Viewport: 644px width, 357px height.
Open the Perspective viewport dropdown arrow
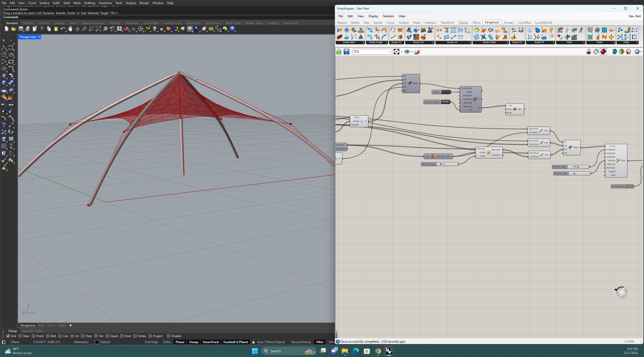point(40,37)
